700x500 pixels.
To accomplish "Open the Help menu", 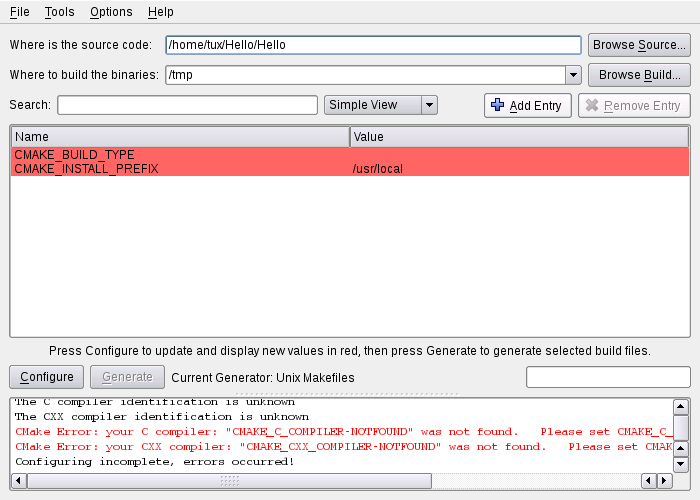I will pyautogui.click(x=160, y=12).
